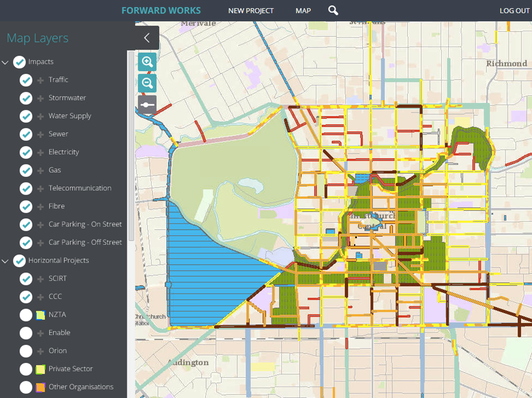Uncheck the Electricity layer
Image resolution: width=532 pixels, height=398 pixels.
(x=26, y=152)
